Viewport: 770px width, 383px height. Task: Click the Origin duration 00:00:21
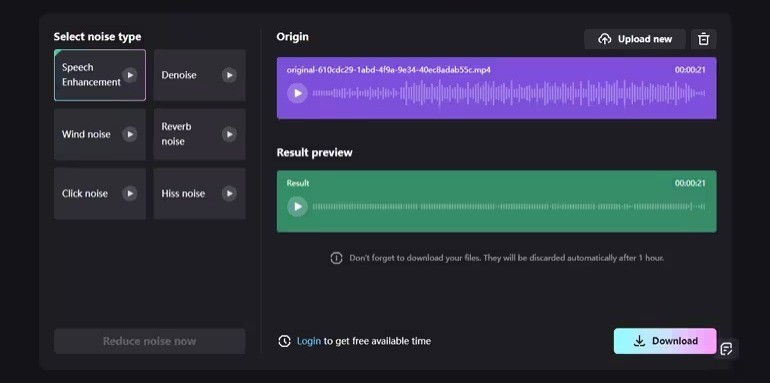(x=690, y=70)
